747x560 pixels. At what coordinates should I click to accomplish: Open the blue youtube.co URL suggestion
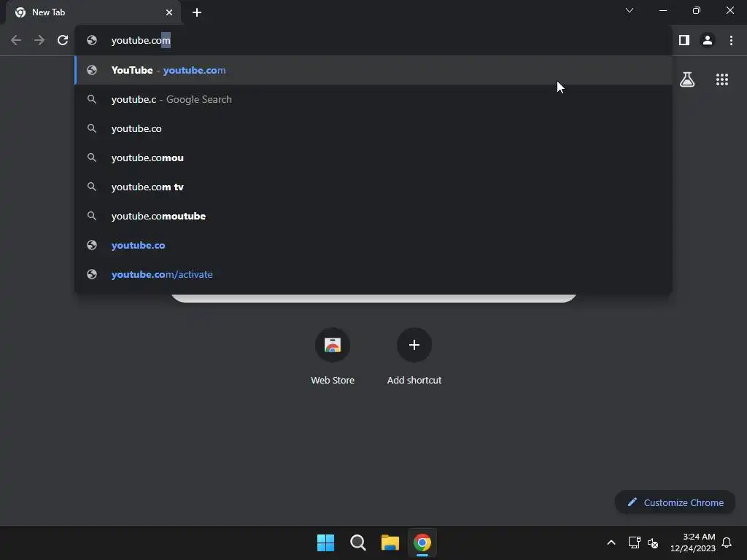pyautogui.click(x=374, y=245)
